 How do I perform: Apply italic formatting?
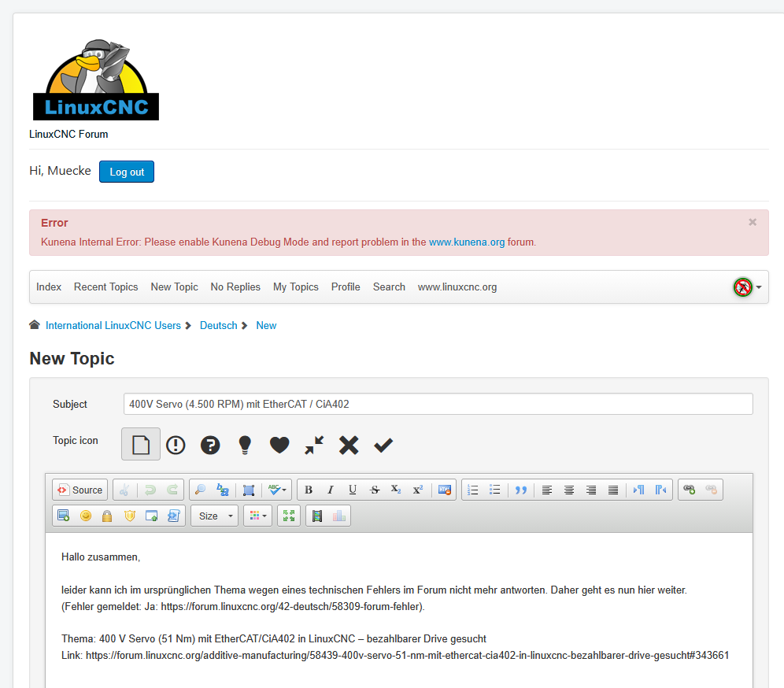331,490
